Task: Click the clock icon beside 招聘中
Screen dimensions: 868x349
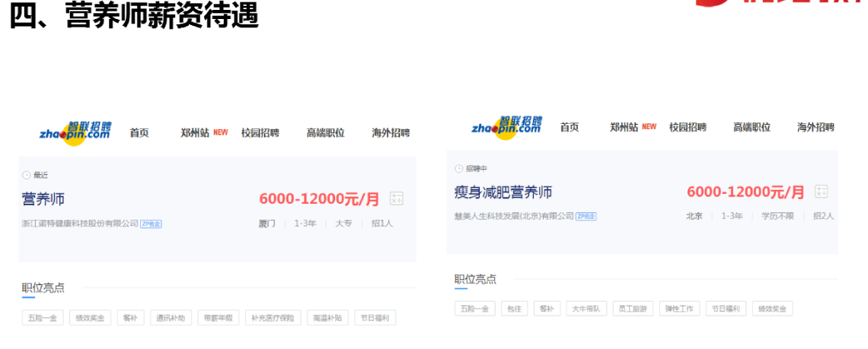Action: 458,169
